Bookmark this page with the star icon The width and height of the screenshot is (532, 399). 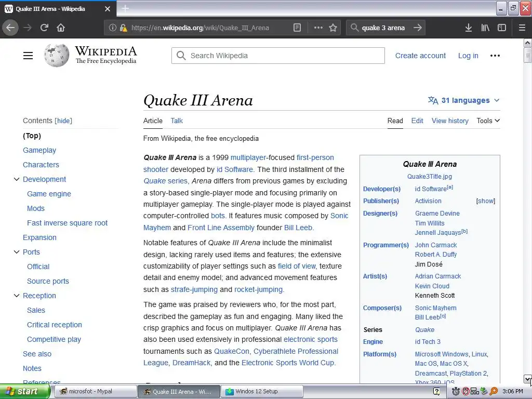(333, 28)
